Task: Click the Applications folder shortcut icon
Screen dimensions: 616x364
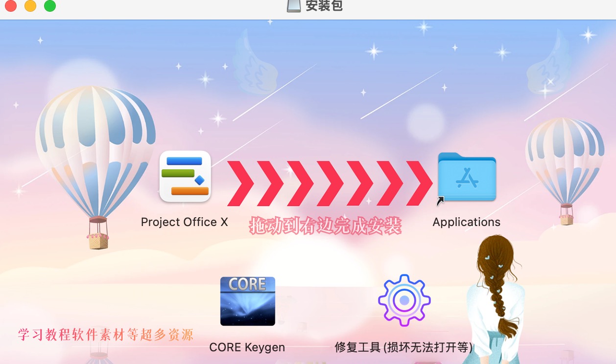Action: pos(467,177)
